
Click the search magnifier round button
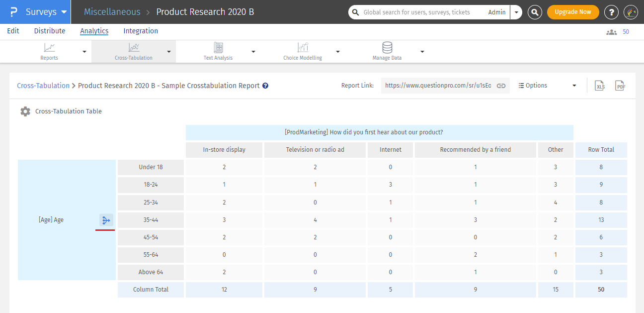coord(535,12)
